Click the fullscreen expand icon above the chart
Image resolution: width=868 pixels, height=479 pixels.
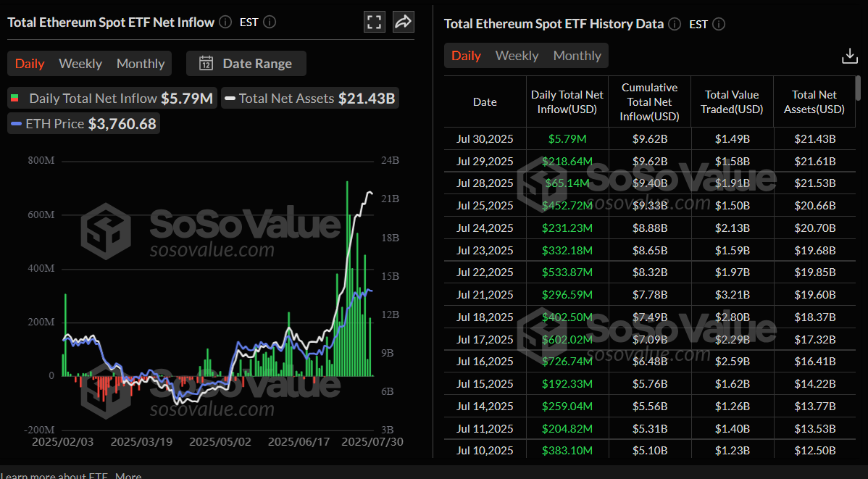point(374,22)
